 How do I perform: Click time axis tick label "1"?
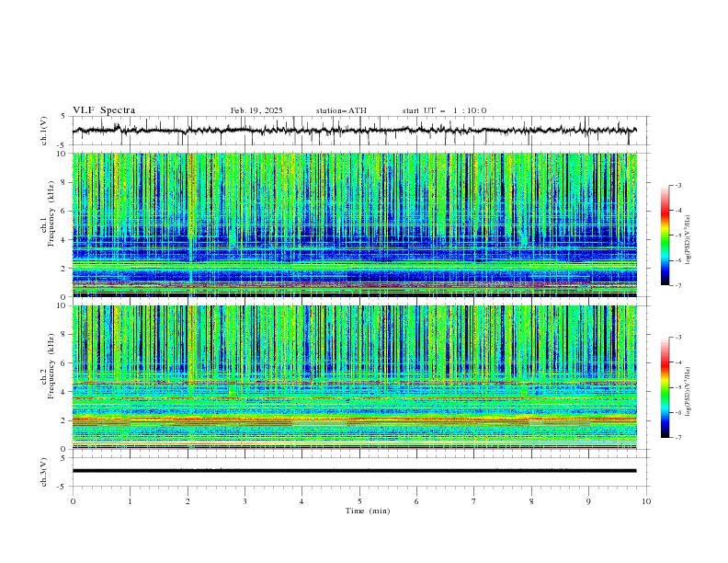click(x=130, y=501)
